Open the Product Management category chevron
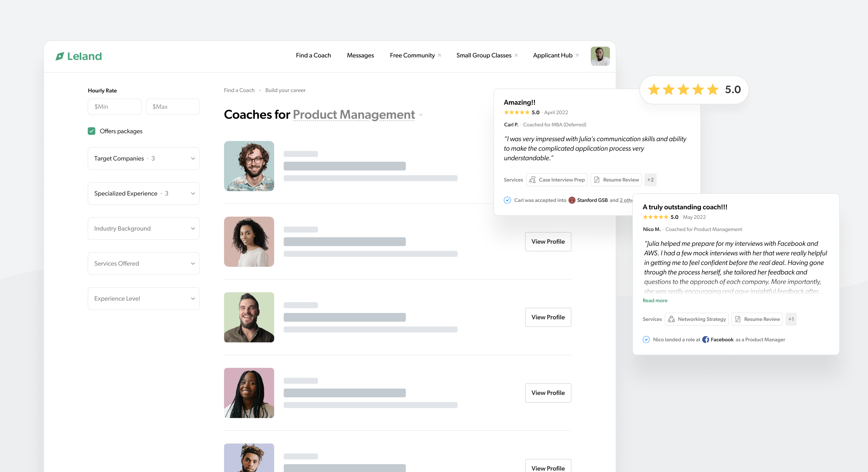Image resolution: width=868 pixels, height=472 pixels. [421, 115]
